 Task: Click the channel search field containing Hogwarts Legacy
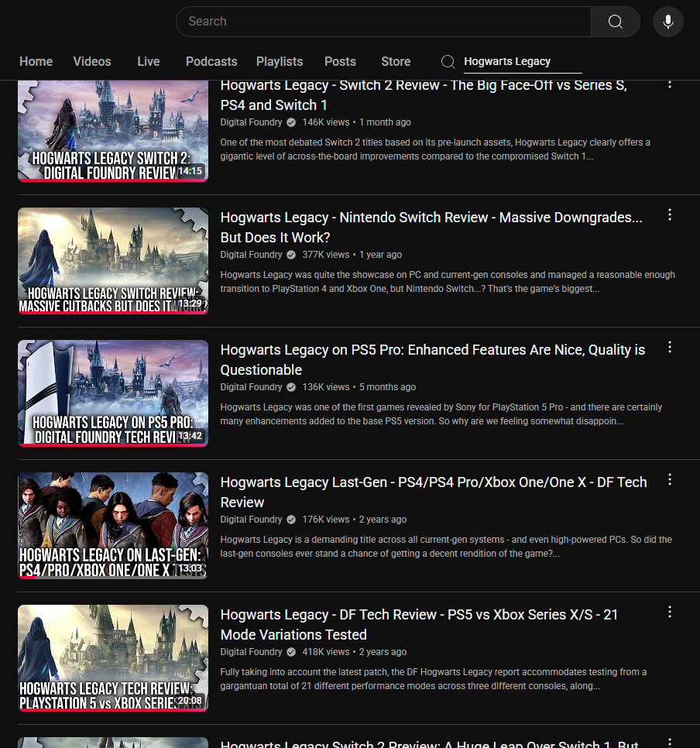click(523, 61)
